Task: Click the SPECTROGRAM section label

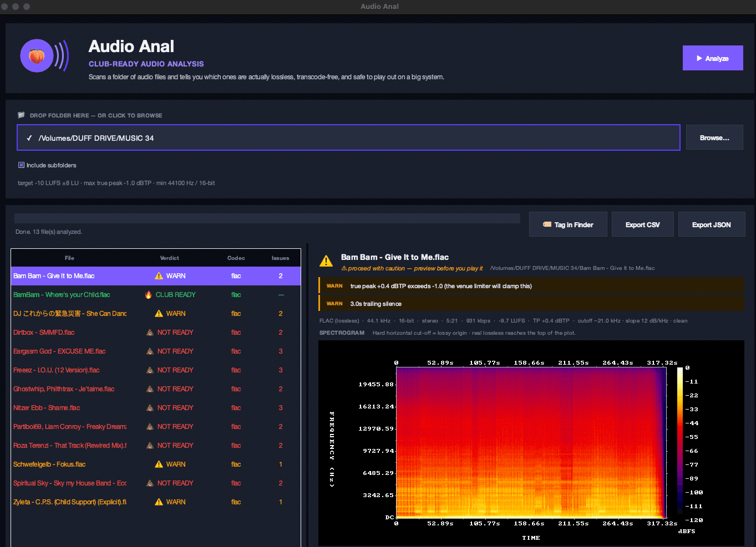Action: pyautogui.click(x=342, y=333)
